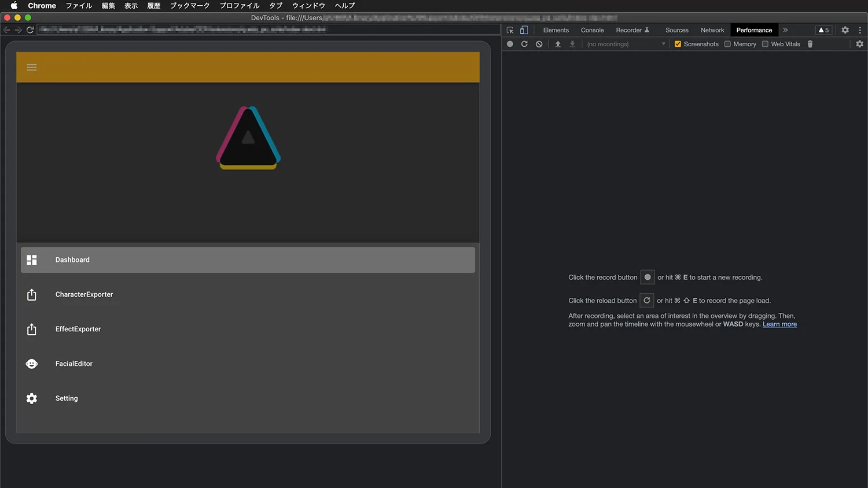
Task: Click the record button in Performance panel
Action: point(510,44)
